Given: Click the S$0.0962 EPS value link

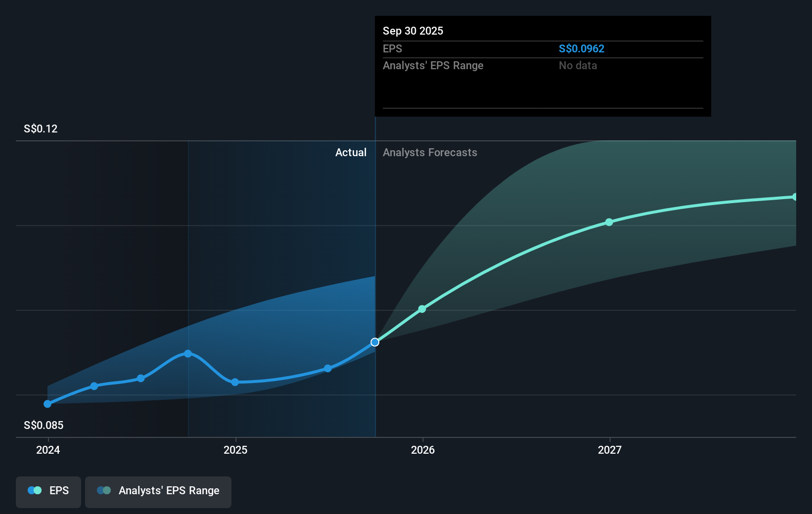Looking at the screenshot, I should click(581, 48).
